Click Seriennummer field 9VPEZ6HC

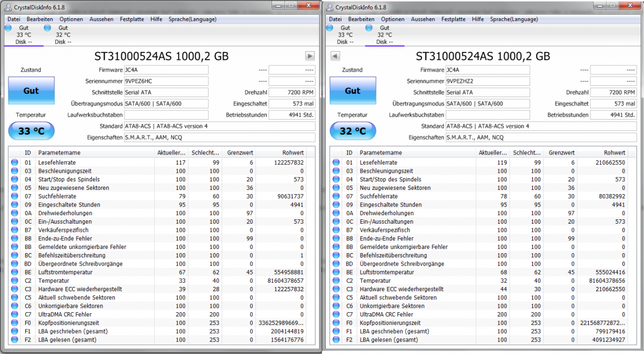pyautogui.click(x=166, y=81)
